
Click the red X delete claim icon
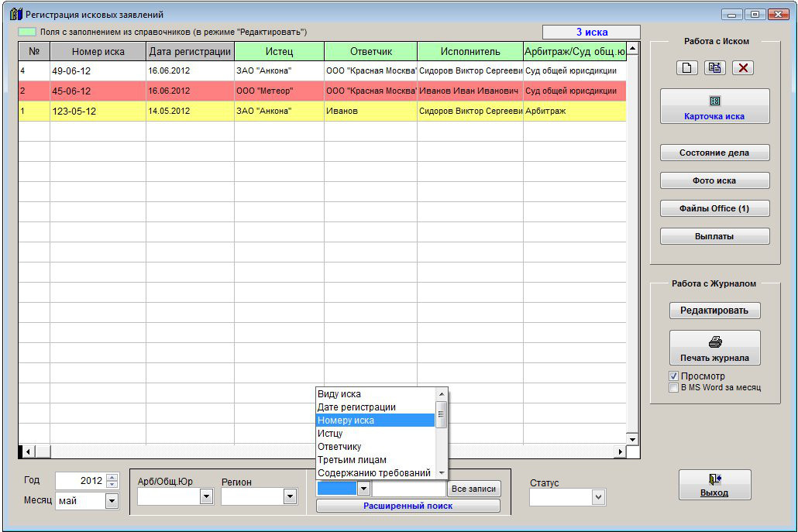coord(743,67)
